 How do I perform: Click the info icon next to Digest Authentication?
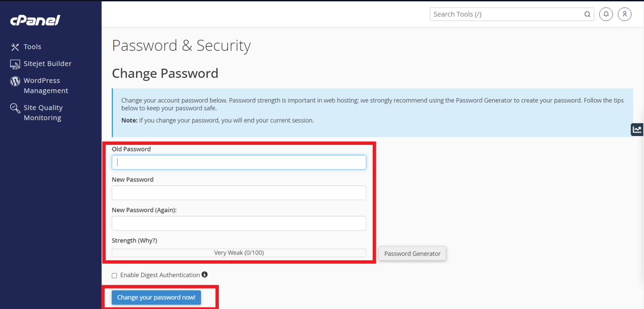(205, 274)
